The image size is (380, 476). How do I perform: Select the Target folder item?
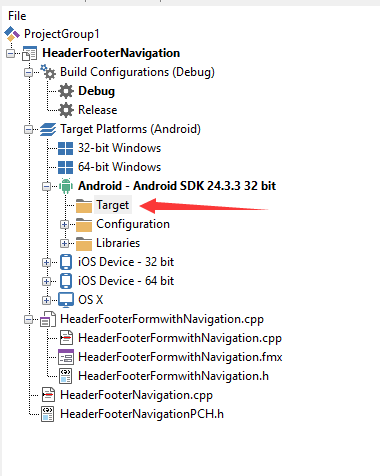click(x=112, y=205)
